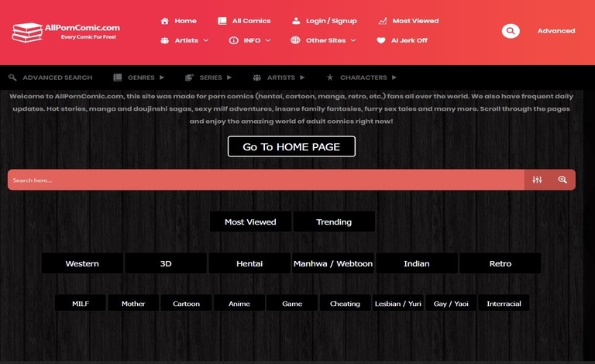The height and width of the screenshot is (364, 595).
Task: Open Most Viewed in the header navigation
Action: pyautogui.click(x=408, y=21)
